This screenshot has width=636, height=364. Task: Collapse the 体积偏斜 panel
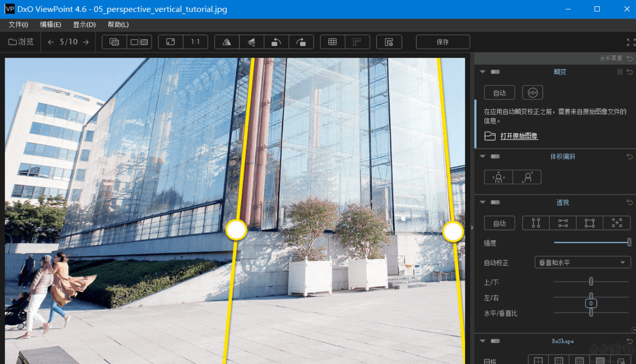[x=483, y=156]
